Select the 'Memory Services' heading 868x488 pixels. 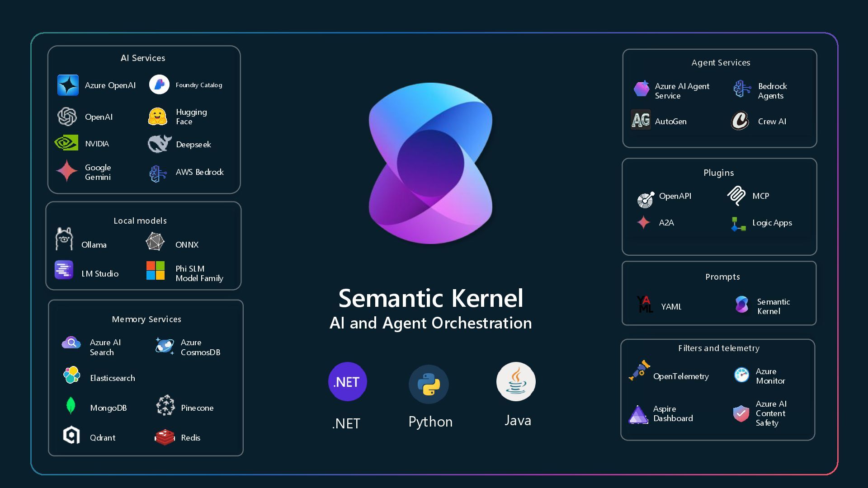click(146, 319)
